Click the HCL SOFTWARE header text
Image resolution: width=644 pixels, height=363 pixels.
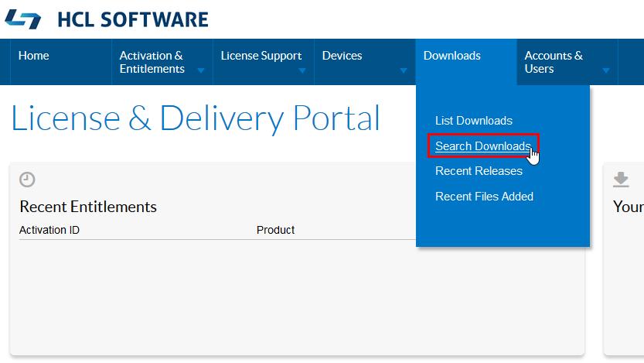133,19
